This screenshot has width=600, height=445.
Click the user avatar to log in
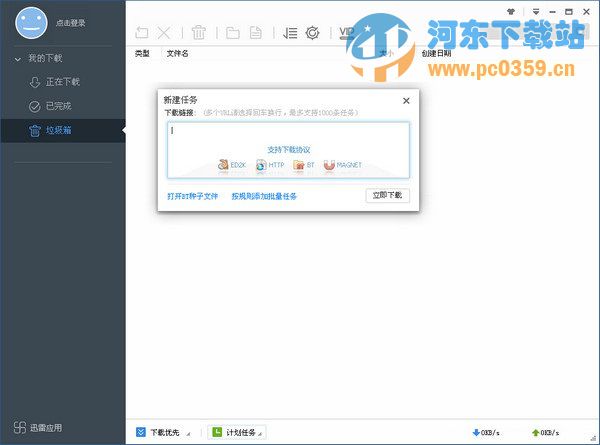(x=31, y=23)
